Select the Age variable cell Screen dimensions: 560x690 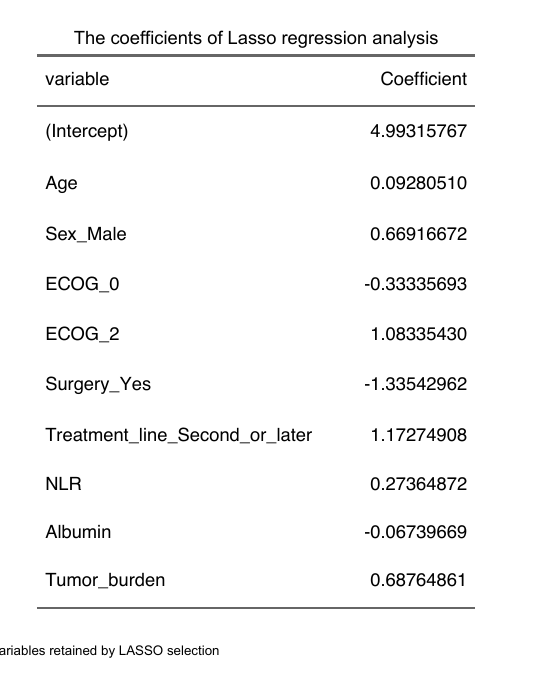[x=61, y=183]
